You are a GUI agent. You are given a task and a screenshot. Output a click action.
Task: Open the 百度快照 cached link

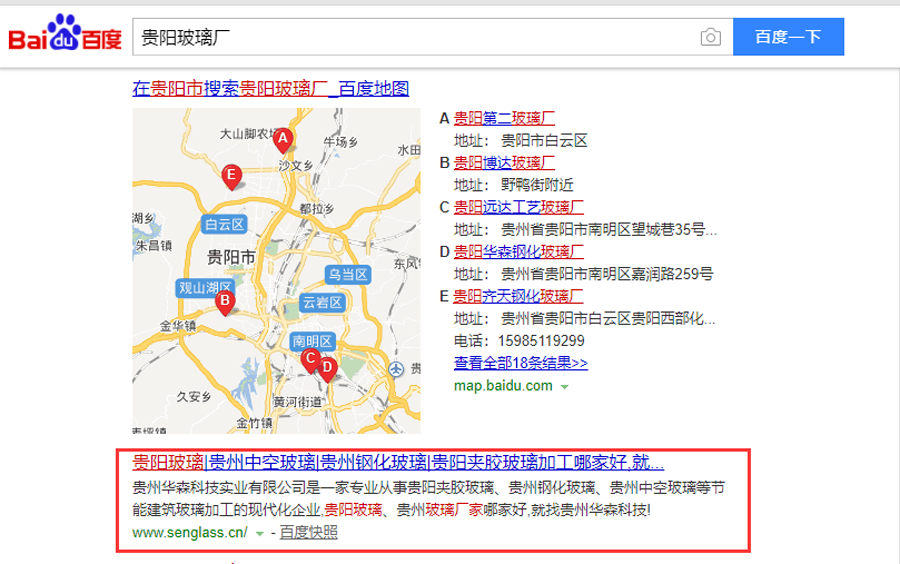[308, 532]
